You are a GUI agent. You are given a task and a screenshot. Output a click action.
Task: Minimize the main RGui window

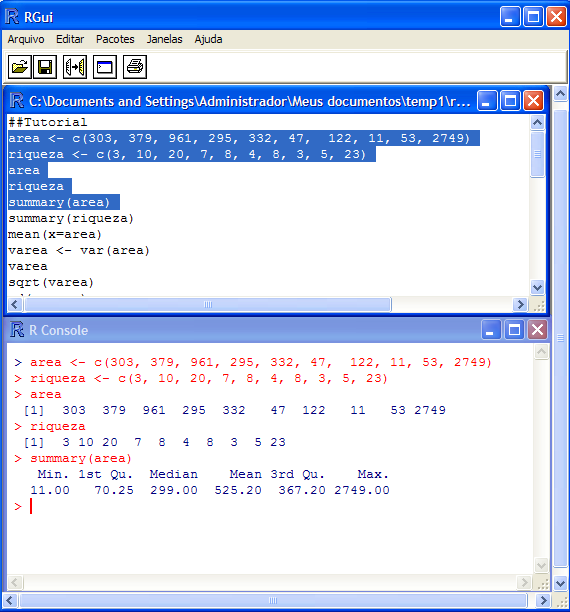point(509,17)
